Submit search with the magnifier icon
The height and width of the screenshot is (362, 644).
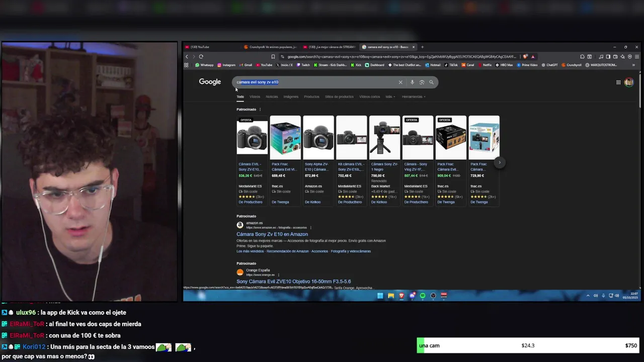[x=431, y=82]
